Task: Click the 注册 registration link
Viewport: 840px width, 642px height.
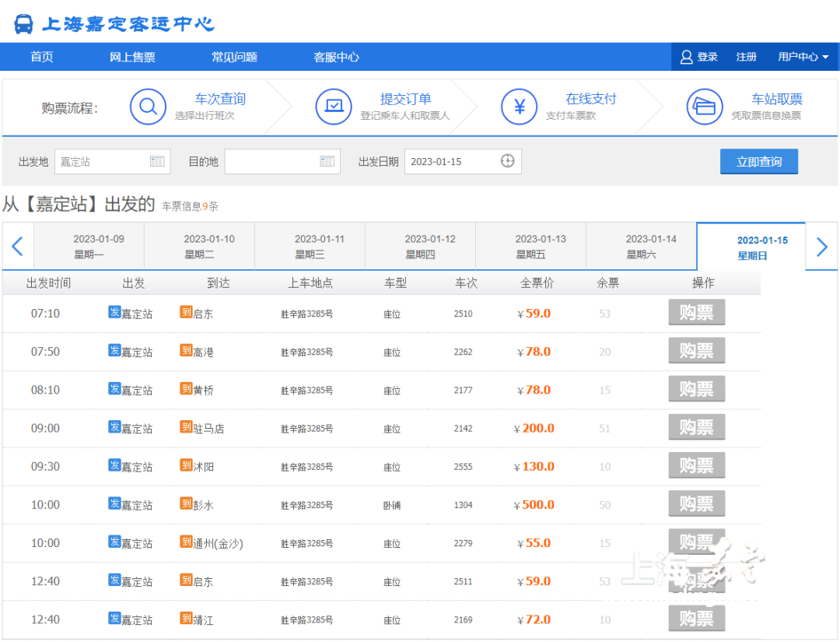Action: (746, 56)
